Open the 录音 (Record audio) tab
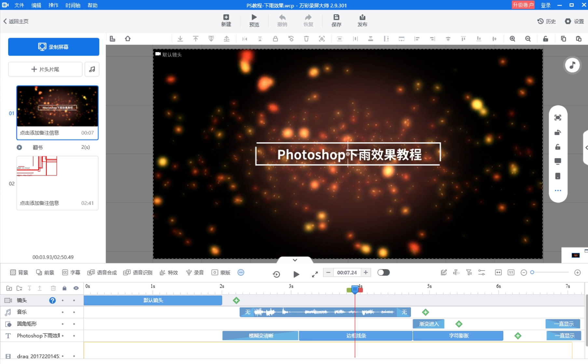Screen dimensions: 588x364 195,272
